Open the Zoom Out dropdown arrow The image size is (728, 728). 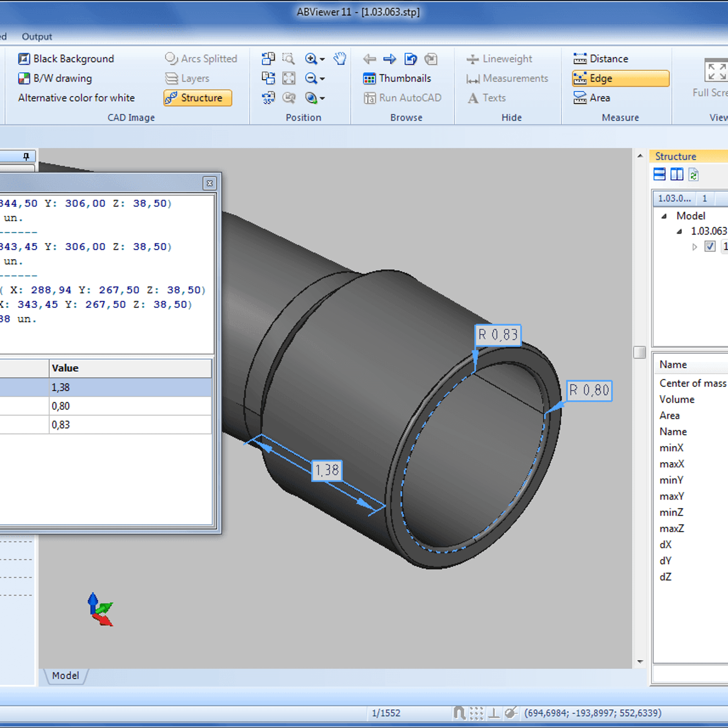[x=322, y=79]
